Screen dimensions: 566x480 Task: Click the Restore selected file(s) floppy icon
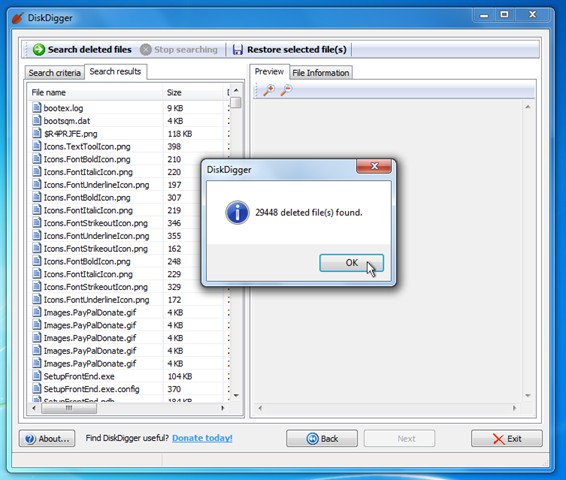238,49
